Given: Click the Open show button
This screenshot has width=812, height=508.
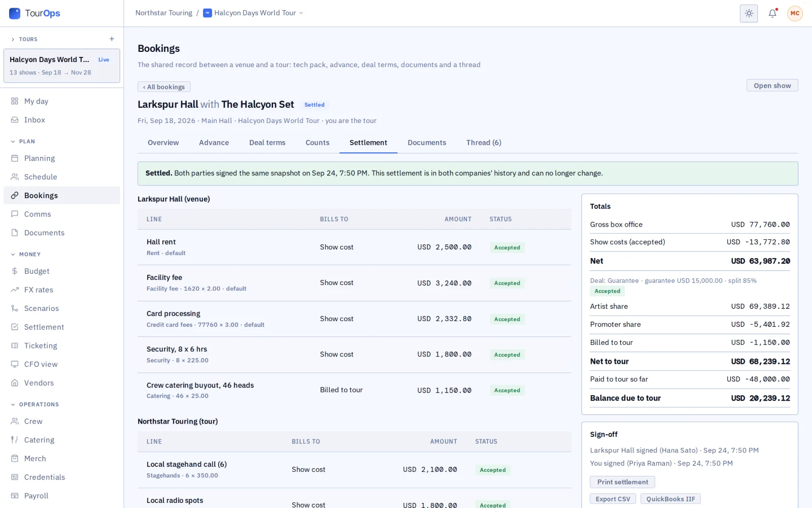Looking at the screenshot, I should click(x=772, y=85).
